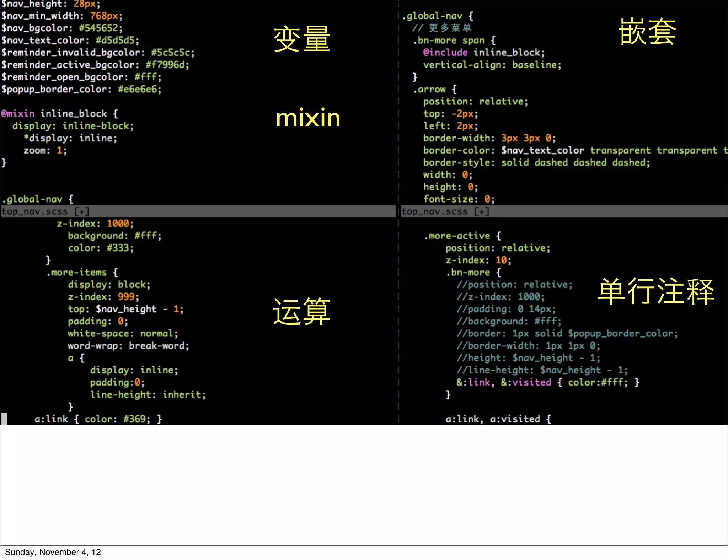Click commented //z-index: 1000 line
Image resolution: width=728 pixels, height=560 pixels.
pos(501,297)
